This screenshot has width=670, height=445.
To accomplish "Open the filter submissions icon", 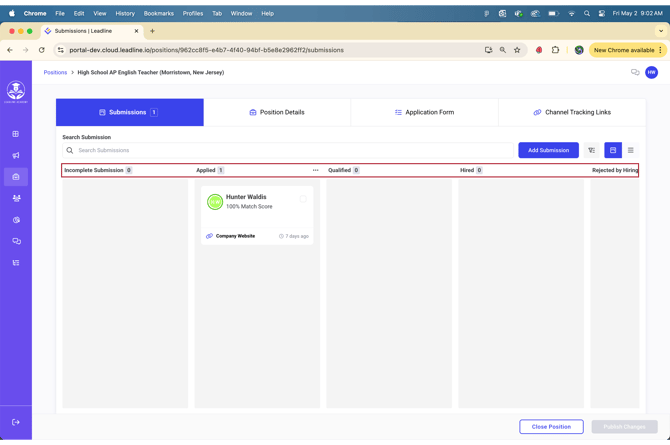I will click(x=591, y=150).
